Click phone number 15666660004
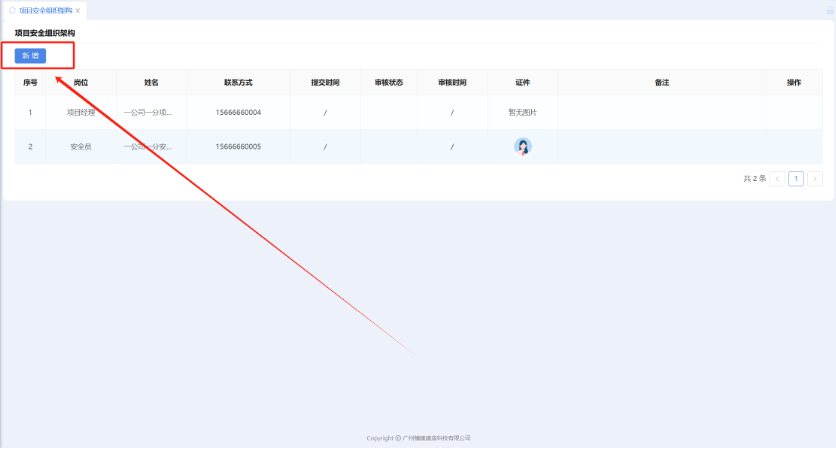836x450 pixels. point(238,112)
